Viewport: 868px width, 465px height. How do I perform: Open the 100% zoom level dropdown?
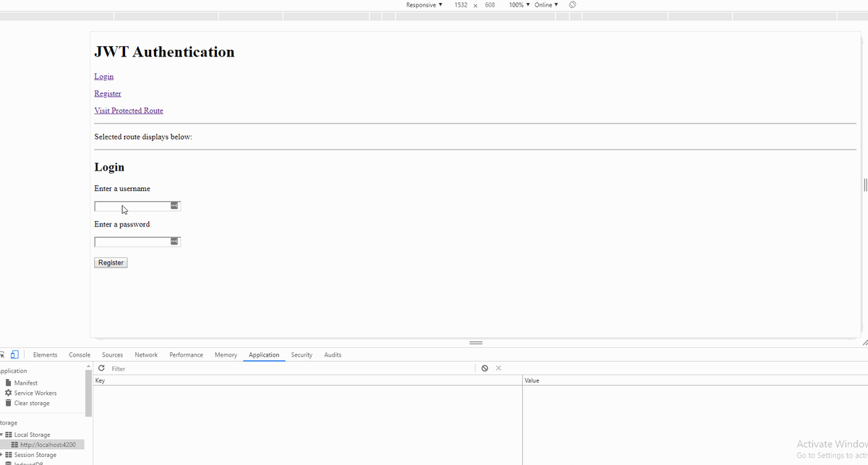518,4
